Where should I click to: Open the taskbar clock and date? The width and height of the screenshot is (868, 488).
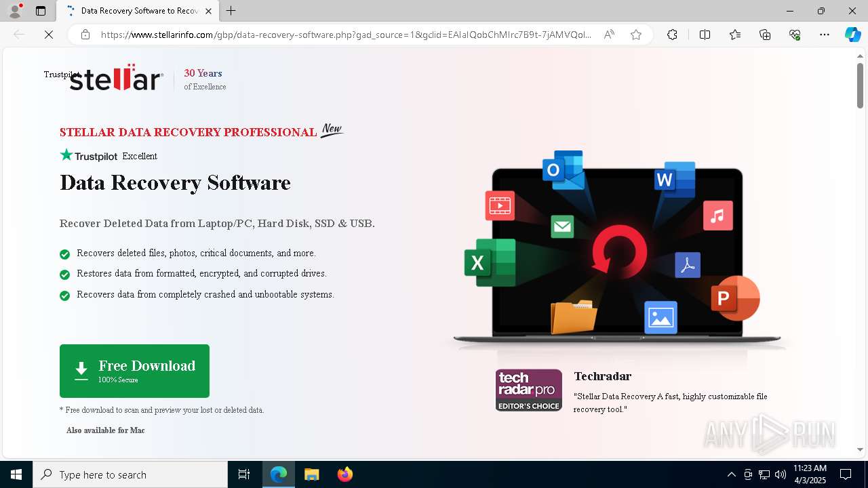[810, 474]
